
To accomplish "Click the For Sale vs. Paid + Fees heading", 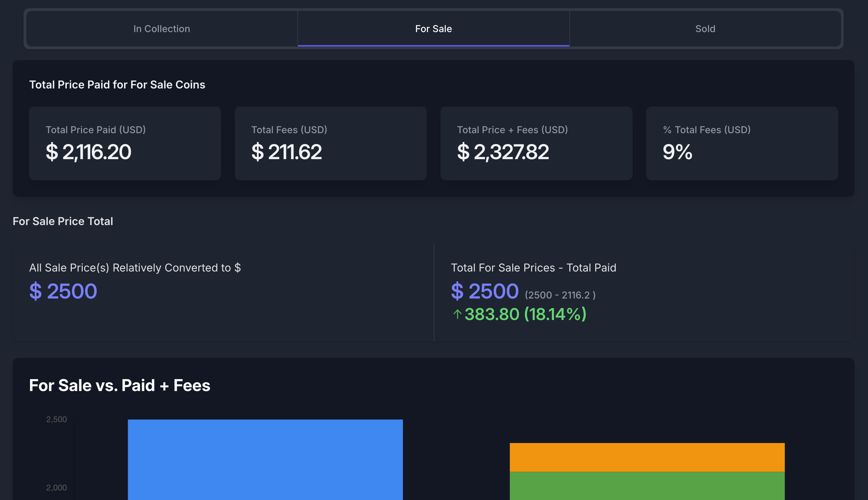I will pos(120,385).
